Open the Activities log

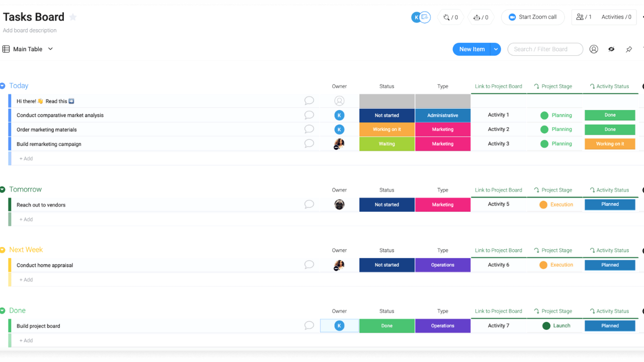coord(616,17)
